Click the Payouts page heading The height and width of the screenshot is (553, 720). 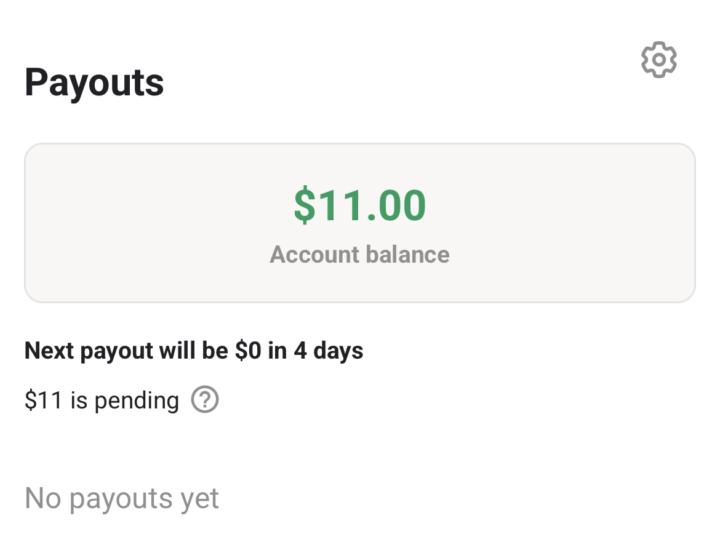pos(94,82)
